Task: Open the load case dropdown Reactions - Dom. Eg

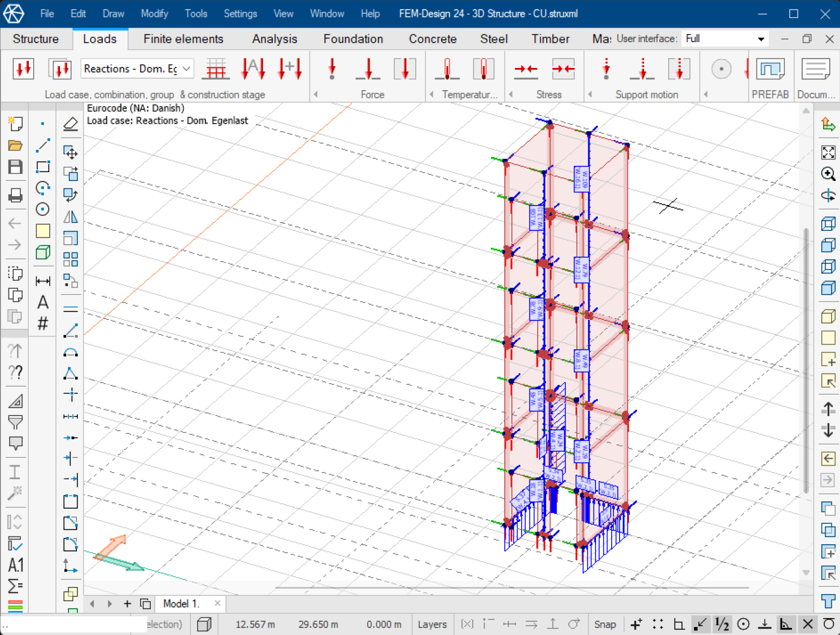Action: pos(137,69)
